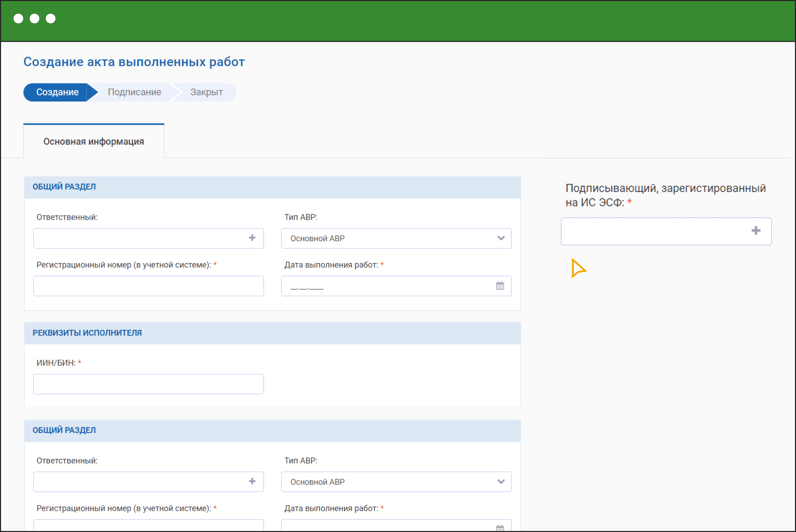Focus first Регистрационный номер input field
796x532 pixels.
(x=148, y=286)
